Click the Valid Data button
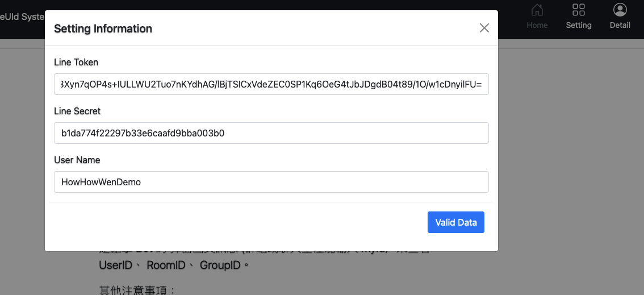Screen dimensions: 644x295 tap(456, 222)
